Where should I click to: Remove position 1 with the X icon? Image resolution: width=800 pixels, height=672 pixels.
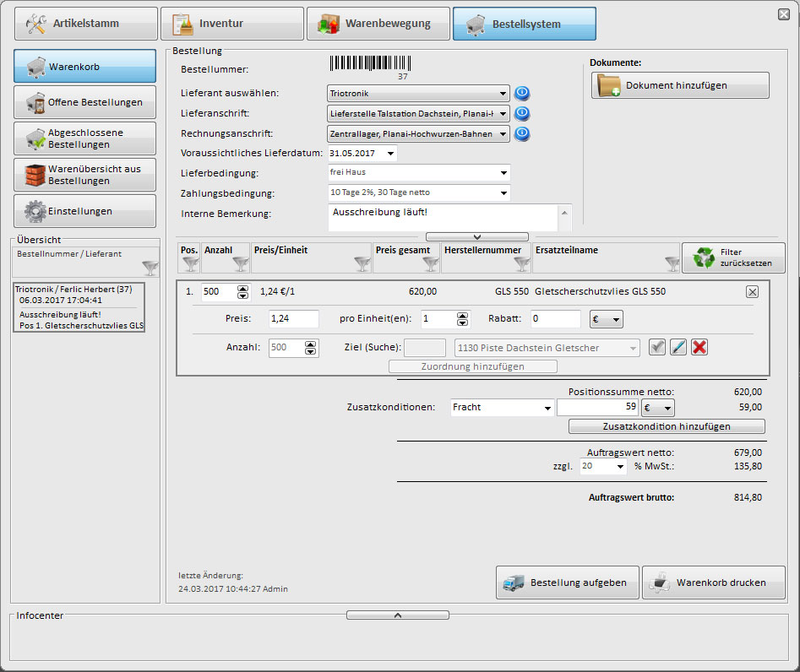753,291
